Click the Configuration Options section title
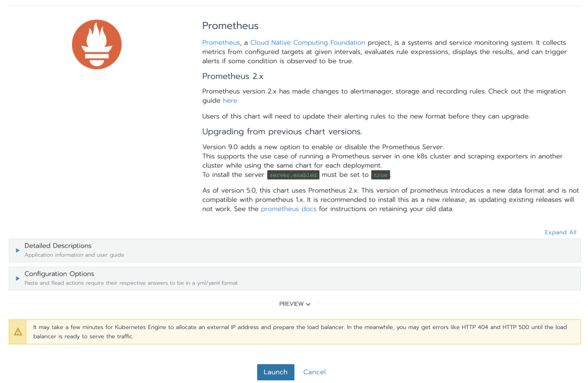Image resolution: width=588 pixels, height=383 pixels. [x=59, y=274]
